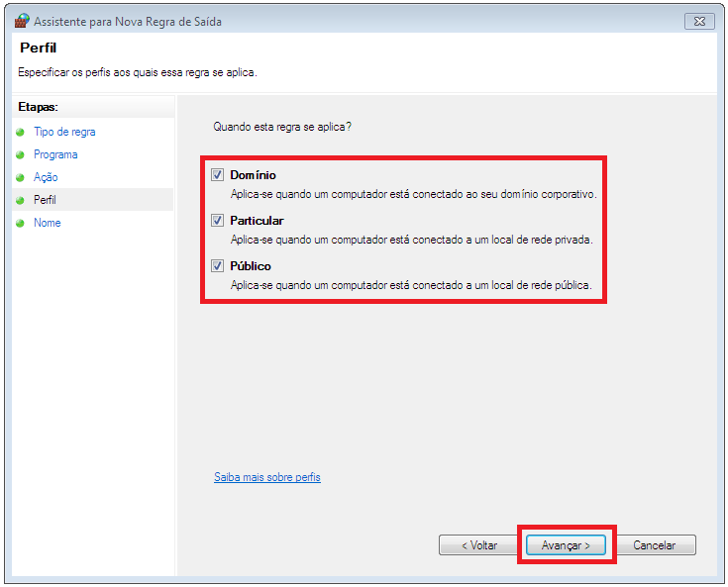Click description mentioning domínio corporativo
Screen dimensions: 728x587
(x=414, y=194)
